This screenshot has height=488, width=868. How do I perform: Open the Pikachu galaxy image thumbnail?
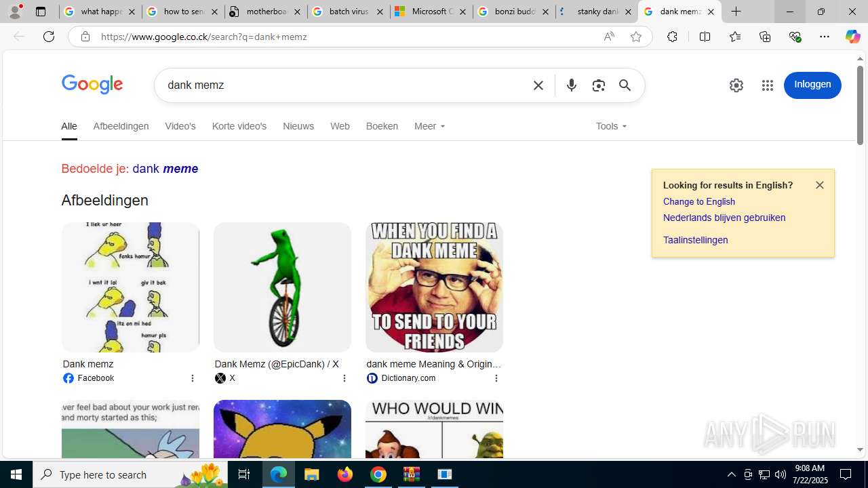(282, 429)
